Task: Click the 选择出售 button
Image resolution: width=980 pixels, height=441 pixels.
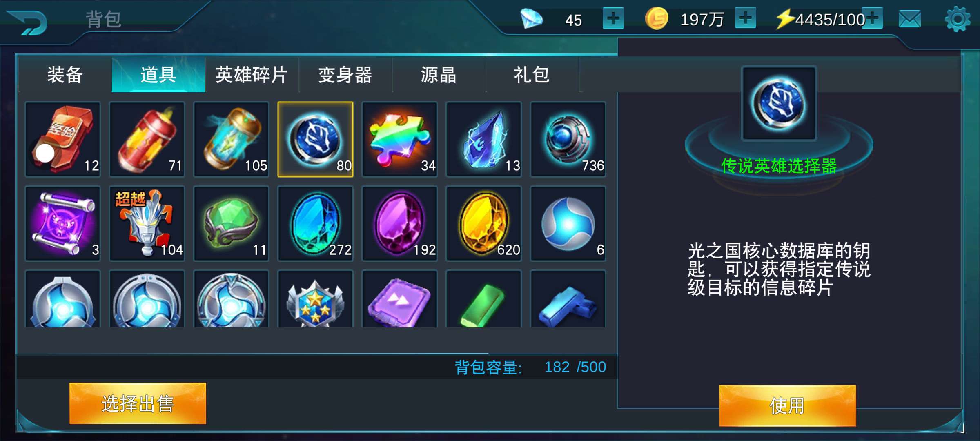Action: (x=138, y=403)
